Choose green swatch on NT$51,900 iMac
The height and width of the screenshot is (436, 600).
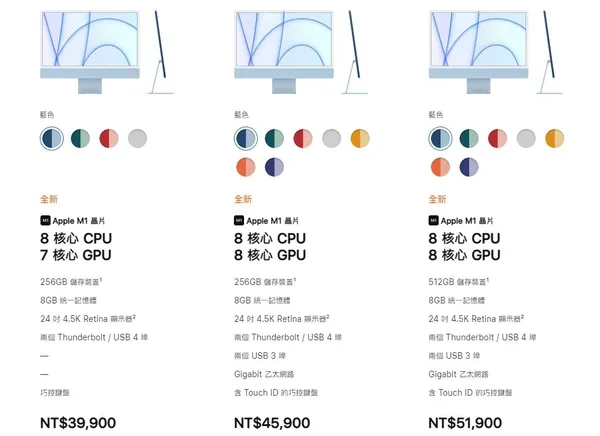point(469,138)
